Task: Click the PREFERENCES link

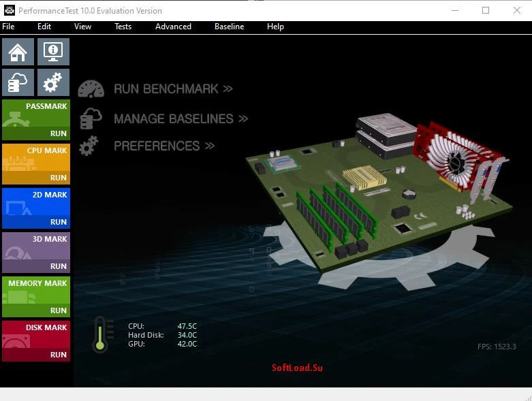Action: [x=164, y=146]
